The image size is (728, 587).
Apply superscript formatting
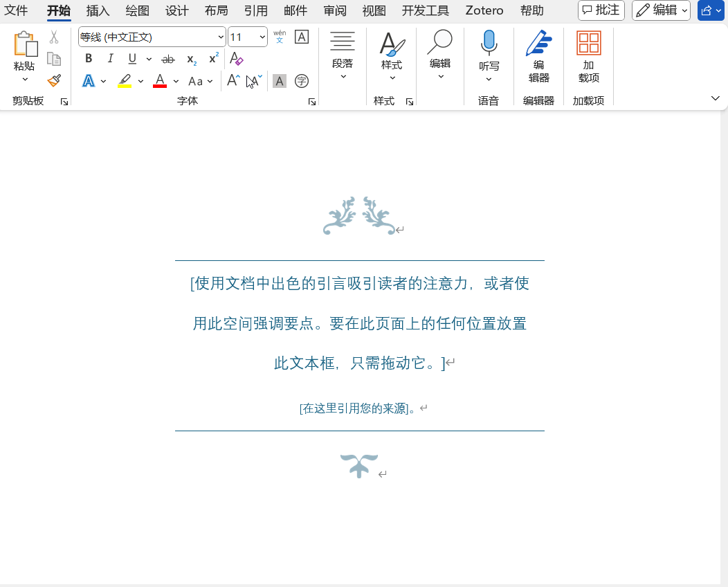point(212,59)
